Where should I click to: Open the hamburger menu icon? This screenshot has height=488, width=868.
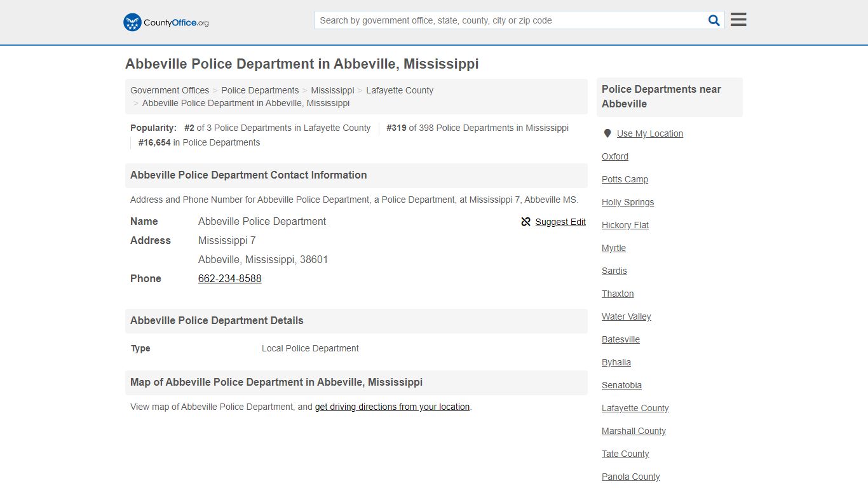[x=738, y=20]
